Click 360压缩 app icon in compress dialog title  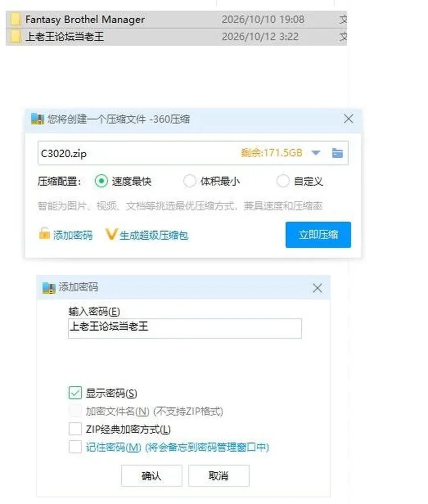(x=37, y=119)
